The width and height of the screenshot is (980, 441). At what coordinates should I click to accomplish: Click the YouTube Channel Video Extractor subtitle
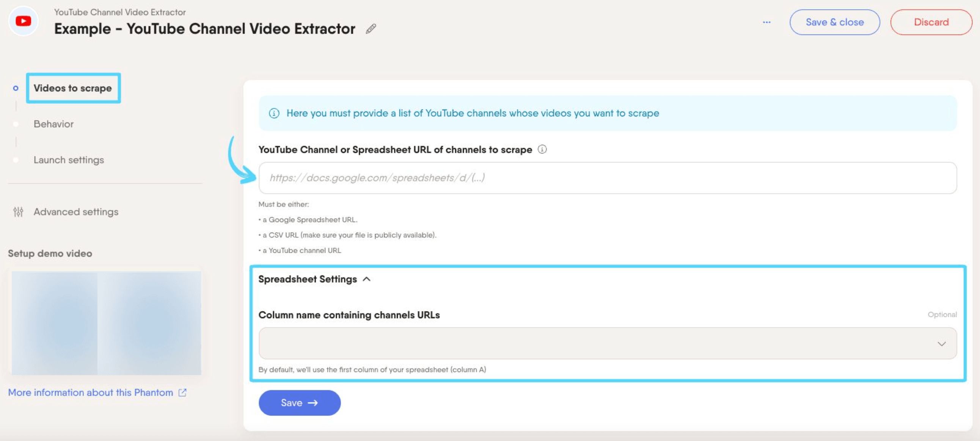point(120,12)
